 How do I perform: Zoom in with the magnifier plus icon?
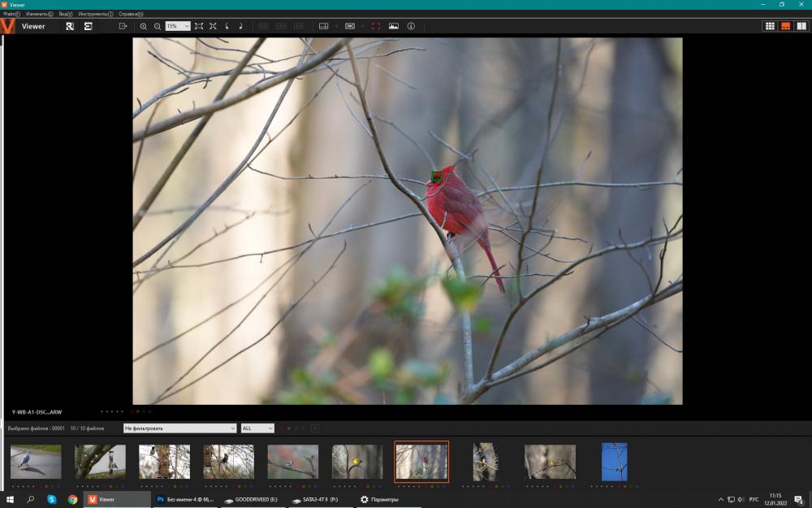coord(144,27)
